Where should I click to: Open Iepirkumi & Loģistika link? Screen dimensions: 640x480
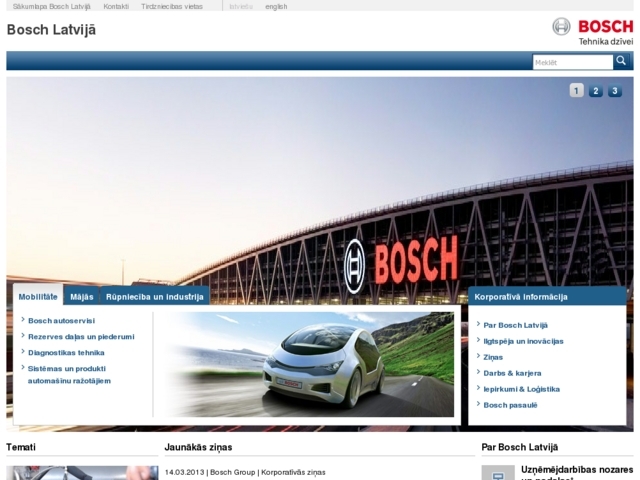click(x=521, y=389)
